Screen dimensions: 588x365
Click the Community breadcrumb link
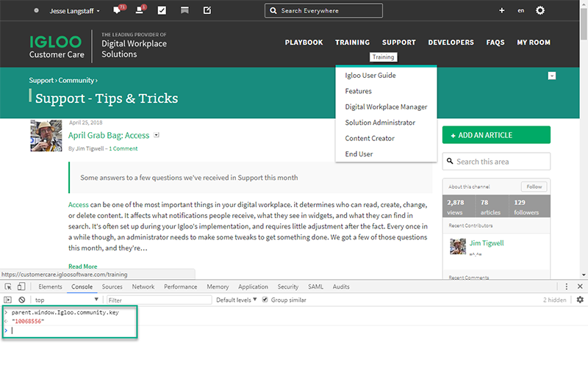[x=76, y=80]
